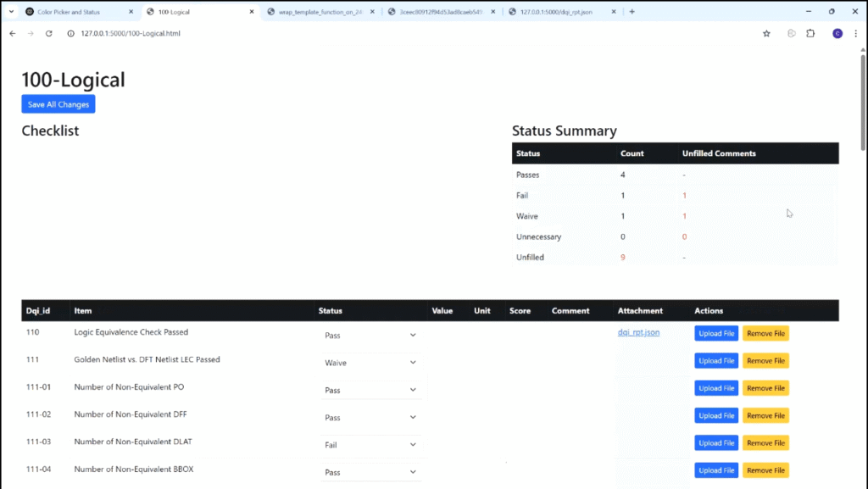Viewport: 868px width, 489px height.
Task: Open Status dropdown for Logic Equivalence Check
Action: (370, 335)
